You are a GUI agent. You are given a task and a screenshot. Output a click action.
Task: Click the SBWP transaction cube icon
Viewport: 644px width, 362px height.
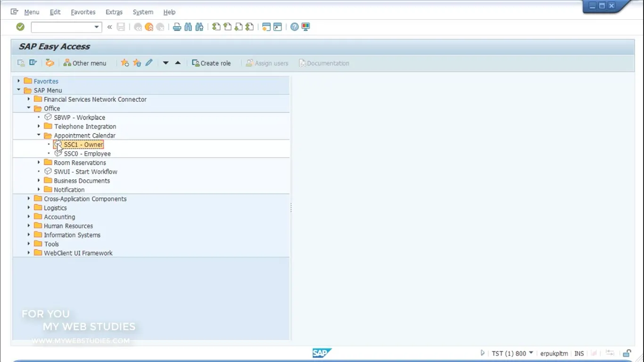(48, 117)
